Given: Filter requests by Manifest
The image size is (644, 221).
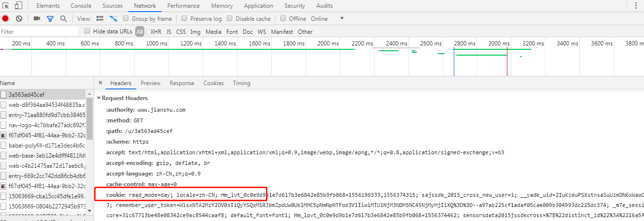Looking at the screenshot, I should tap(282, 31).
